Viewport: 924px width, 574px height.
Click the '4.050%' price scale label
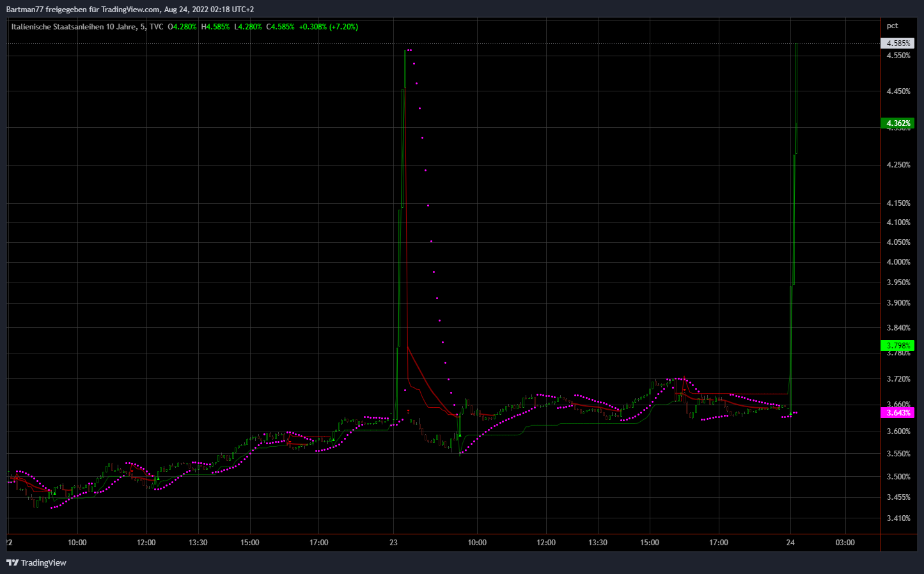pyautogui.click(x=898, y=242)
